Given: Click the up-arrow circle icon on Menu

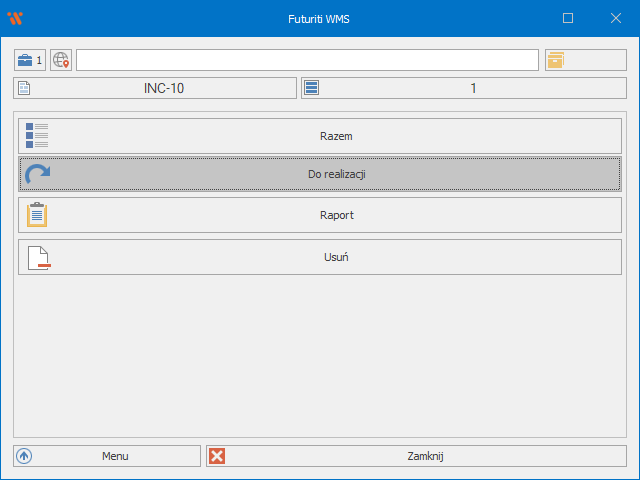Looking at the screenshot, I should [25, 456].
